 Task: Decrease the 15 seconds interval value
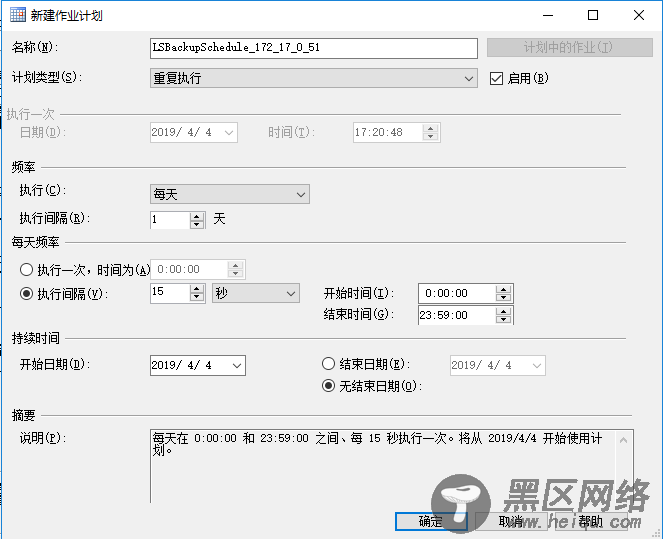coord(197,298)
